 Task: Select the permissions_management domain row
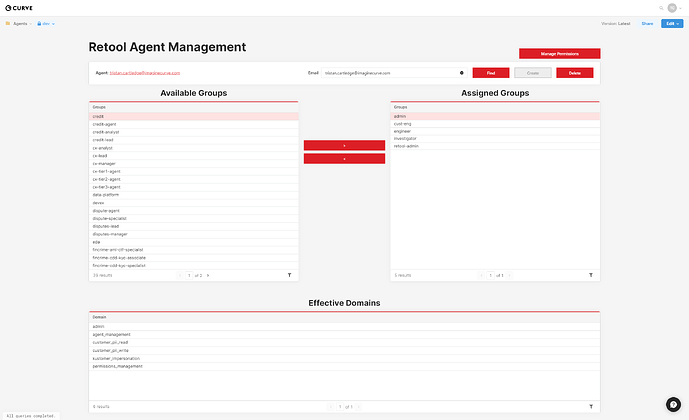(344, 366)
